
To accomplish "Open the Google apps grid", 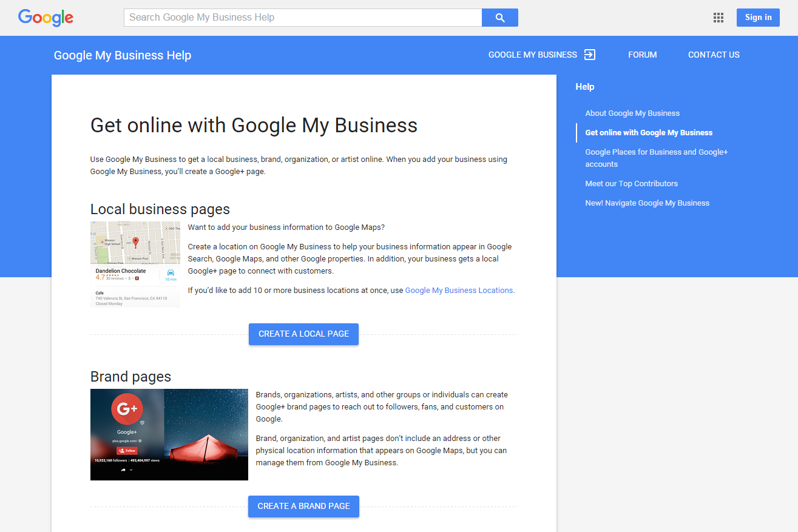I will 719,18.
